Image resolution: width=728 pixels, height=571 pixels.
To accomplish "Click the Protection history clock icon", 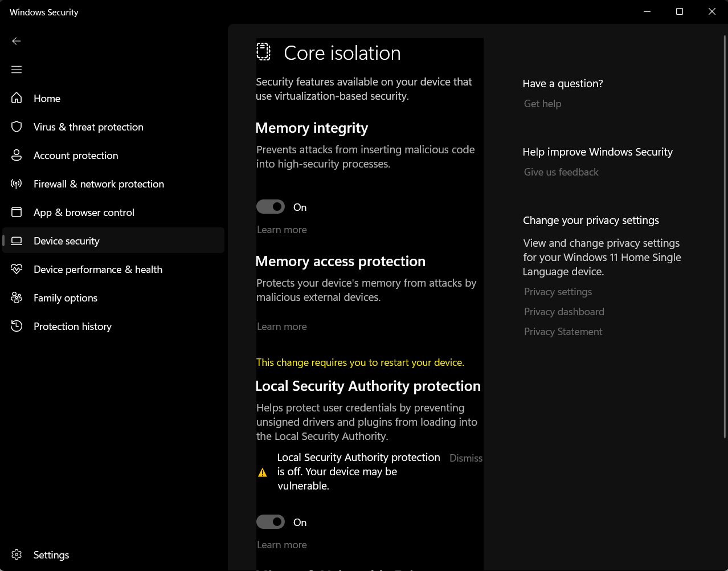I will coord(17,326).
